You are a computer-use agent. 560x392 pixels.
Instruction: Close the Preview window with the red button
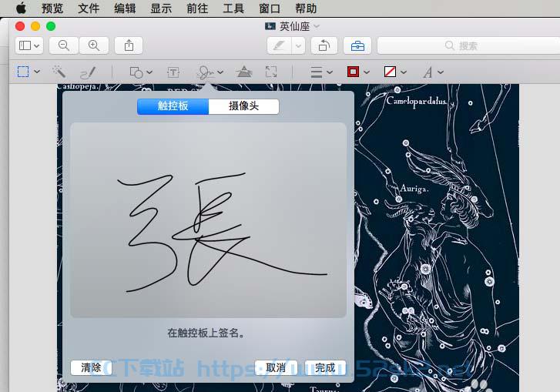point(20,26)
